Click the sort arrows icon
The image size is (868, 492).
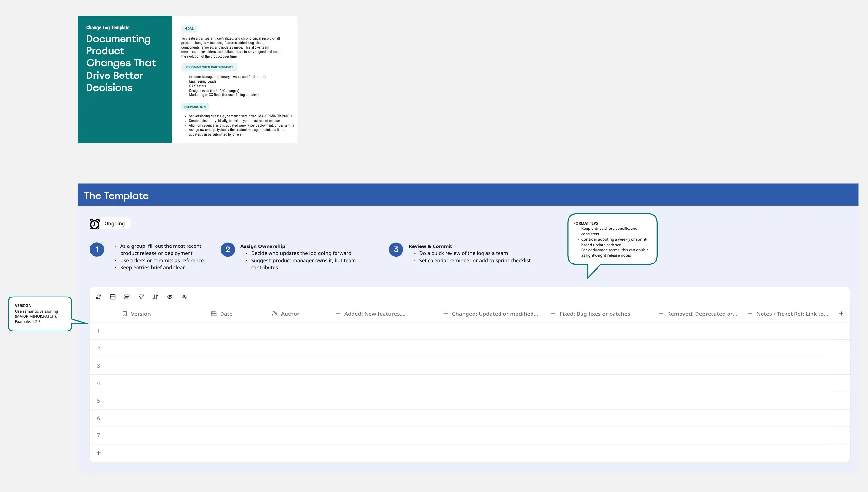155,297
